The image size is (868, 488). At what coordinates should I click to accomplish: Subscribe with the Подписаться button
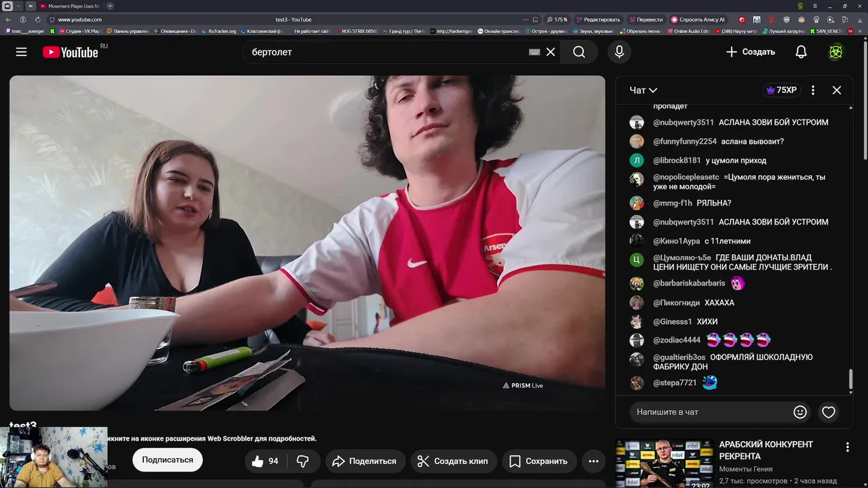click(167, 460)
